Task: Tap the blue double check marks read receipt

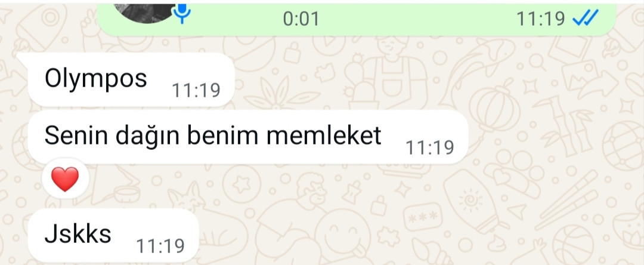Action: coord(586,18)
